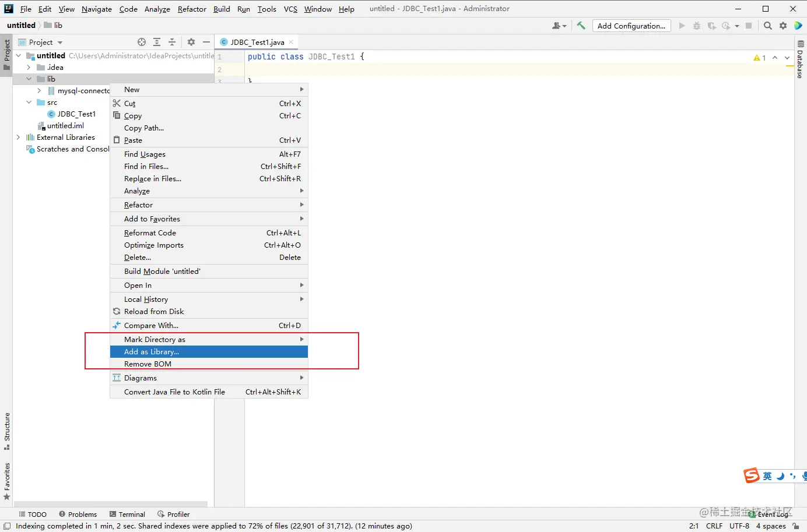Collapse the untitled project root node
This screenshot has height=532, width=807.
pyautogui.click(x=19, y=55)
